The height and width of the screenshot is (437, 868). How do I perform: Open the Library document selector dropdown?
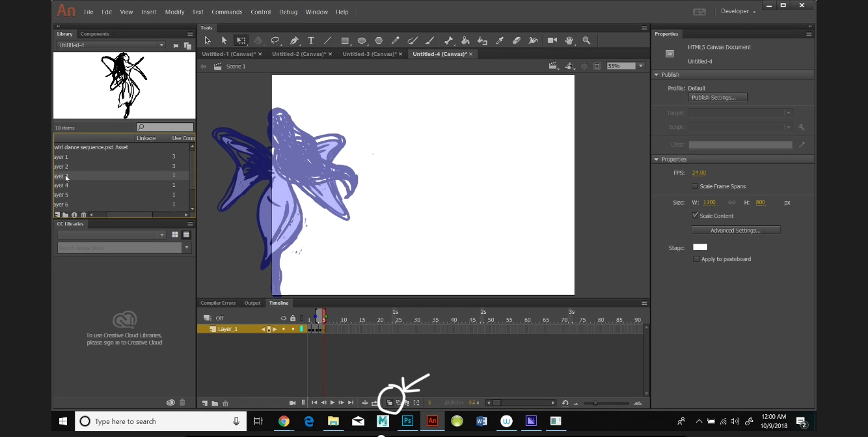click(161, 45)
